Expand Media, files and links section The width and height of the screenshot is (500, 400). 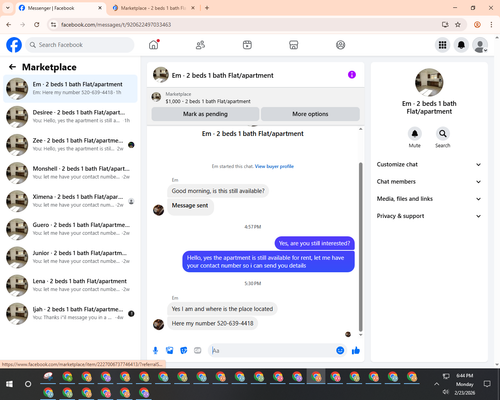429,199
